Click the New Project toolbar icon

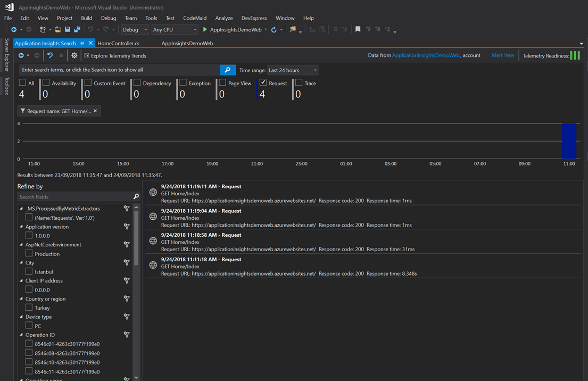[43, 29]
